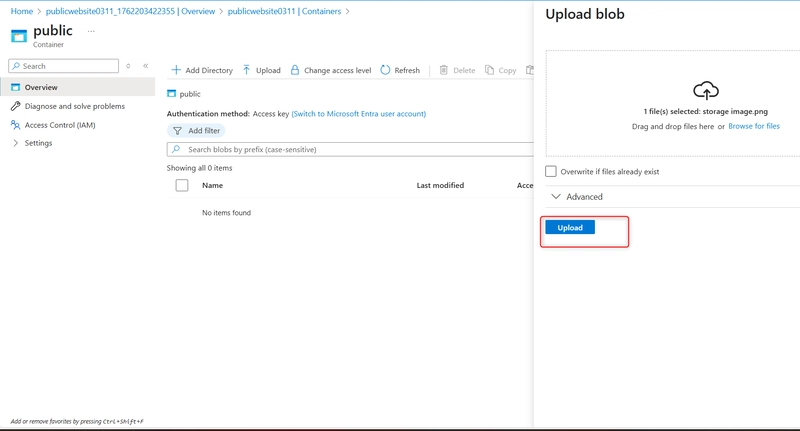Screen dimensions: 800x431
Task: Click the Refresh icon in the toolbar
Action: pyautogui.click(x=385, y=71)
